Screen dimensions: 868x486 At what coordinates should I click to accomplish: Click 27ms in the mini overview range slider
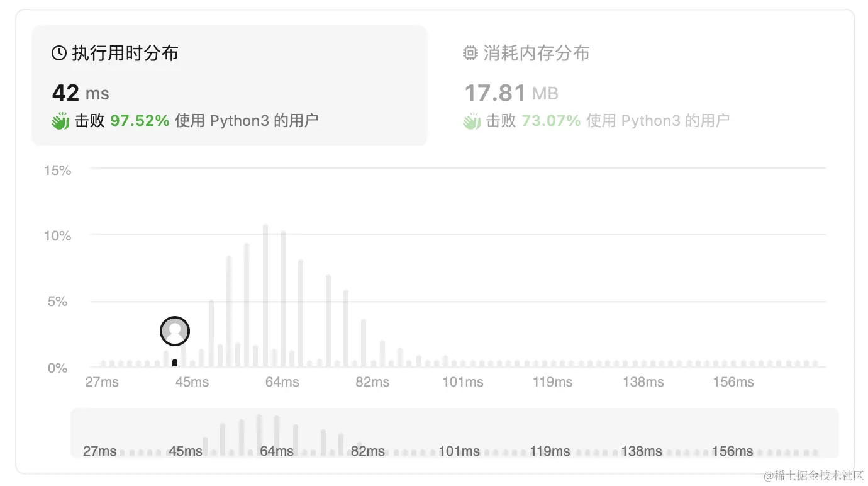click(x=100, y=451)
